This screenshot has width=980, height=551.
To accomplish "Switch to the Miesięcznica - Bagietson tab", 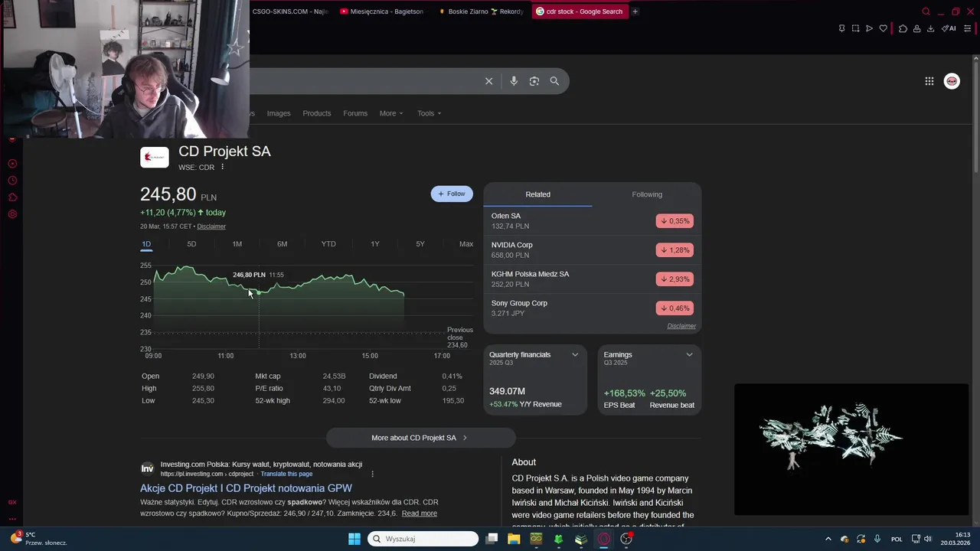I will coord(381,11).
